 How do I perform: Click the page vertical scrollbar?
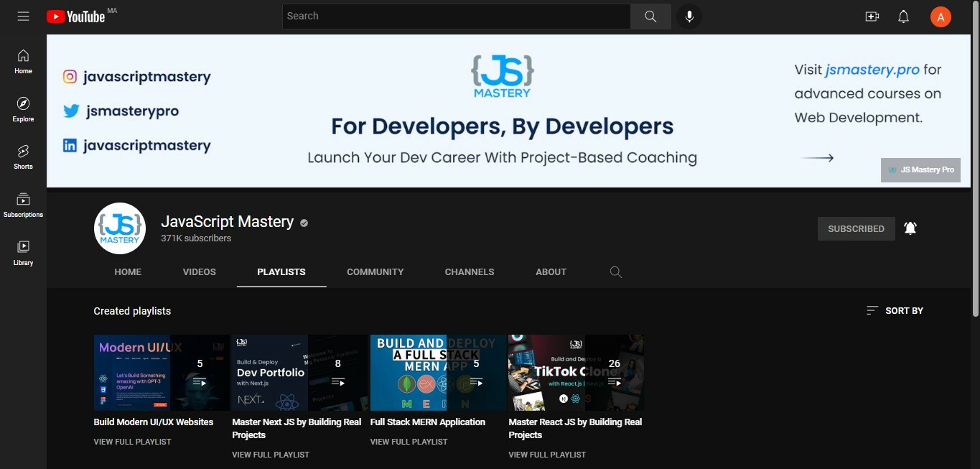pos(975,159)
